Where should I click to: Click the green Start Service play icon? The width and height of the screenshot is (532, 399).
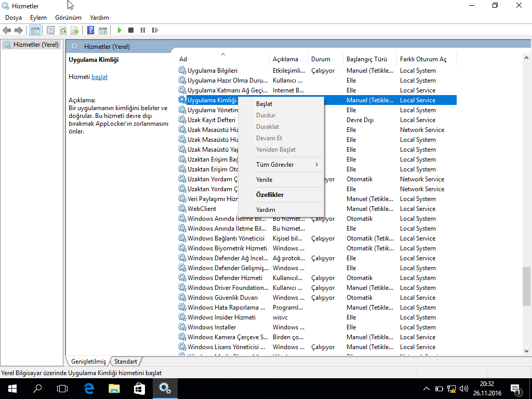pyautogui.click(x=119, y=31)
